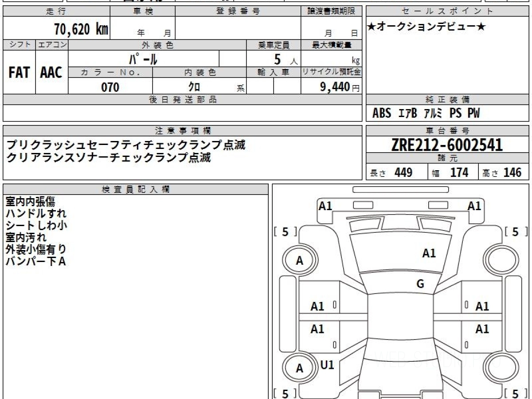This screenshot has width=532, height=399.
Task: Select the エアB equipment entry
Action: tap(407, 113)
